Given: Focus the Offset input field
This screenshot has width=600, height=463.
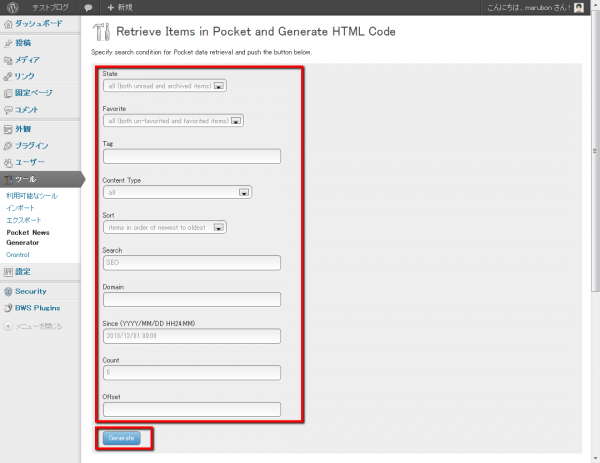Looking at the screenshot, I should 192,409.
